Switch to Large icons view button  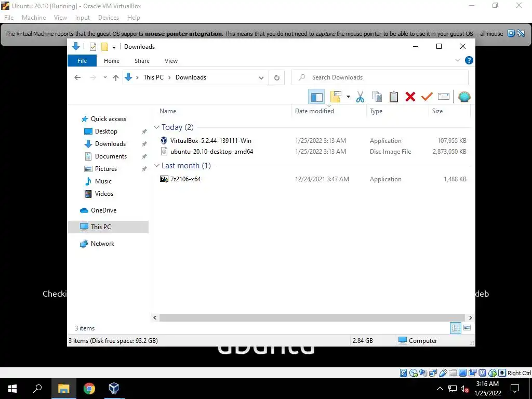coord(467,328)
